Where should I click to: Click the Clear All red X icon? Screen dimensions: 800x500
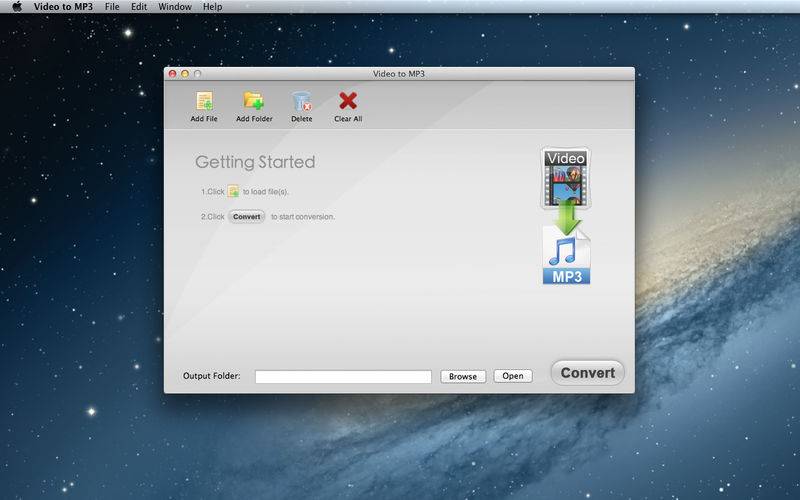(x=348, y=101)
